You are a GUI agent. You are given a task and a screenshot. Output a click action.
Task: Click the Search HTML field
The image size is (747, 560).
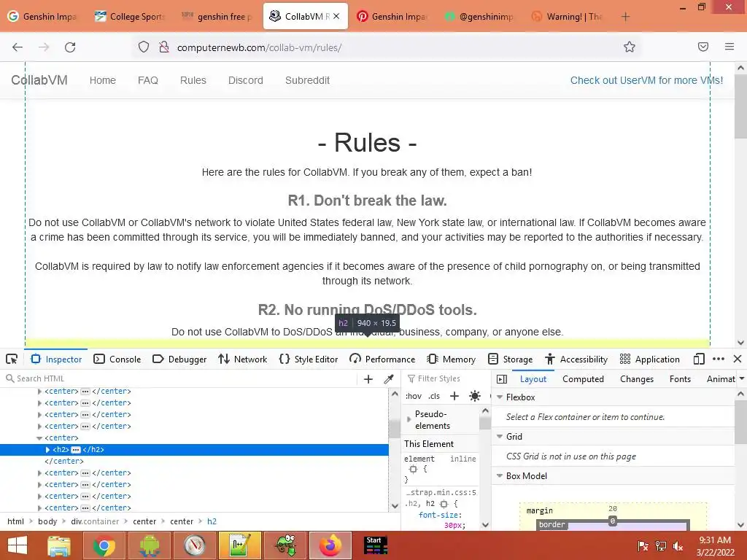pos(181,378)
